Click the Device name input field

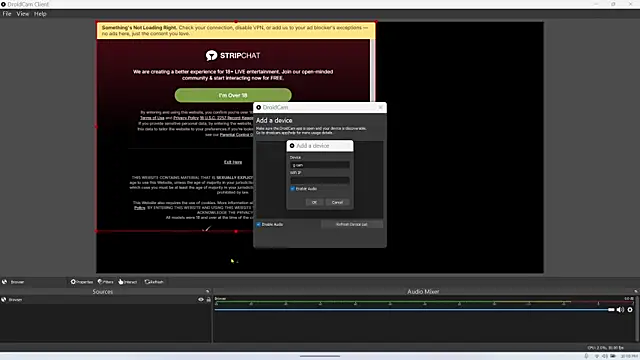click(320, 165)
